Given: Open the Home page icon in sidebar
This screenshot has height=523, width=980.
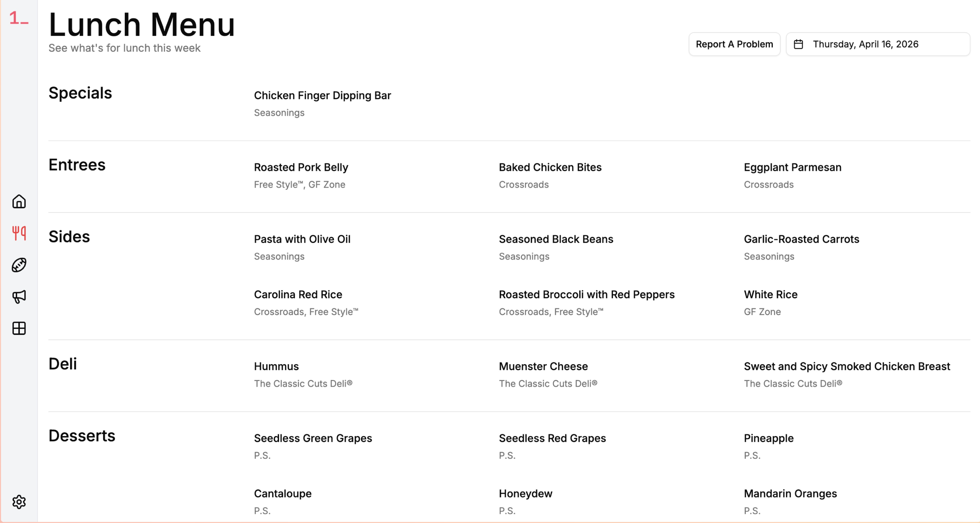Looking at the screenshot, I should (x=19, y=202).
